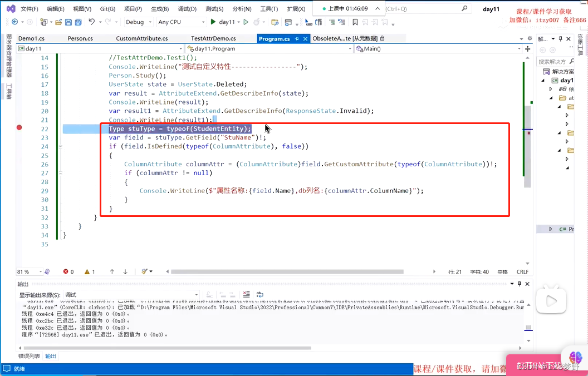
Task: Click the Undo arrow icon
Action: coord(92,22)
